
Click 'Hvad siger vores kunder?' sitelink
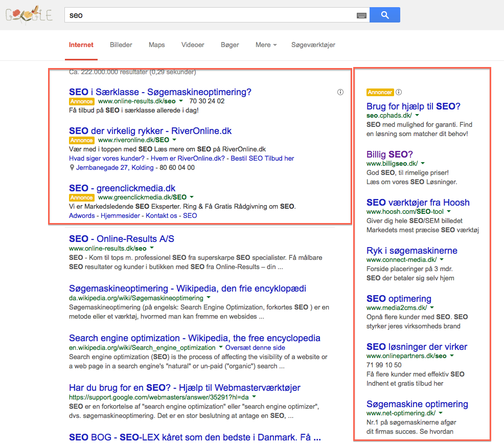107,158
